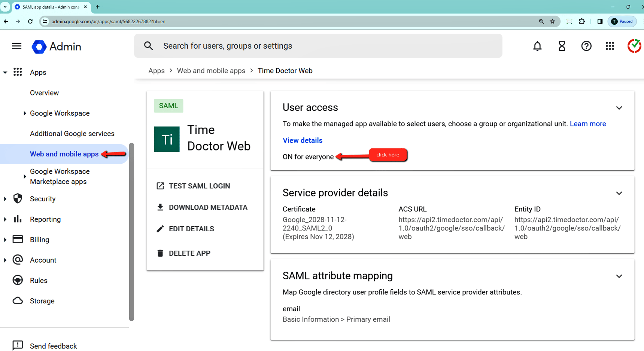Click the Delete App trash icon
Image resolution: width=644 pixels, height=351 pixels.
click(x=161, y=253)
